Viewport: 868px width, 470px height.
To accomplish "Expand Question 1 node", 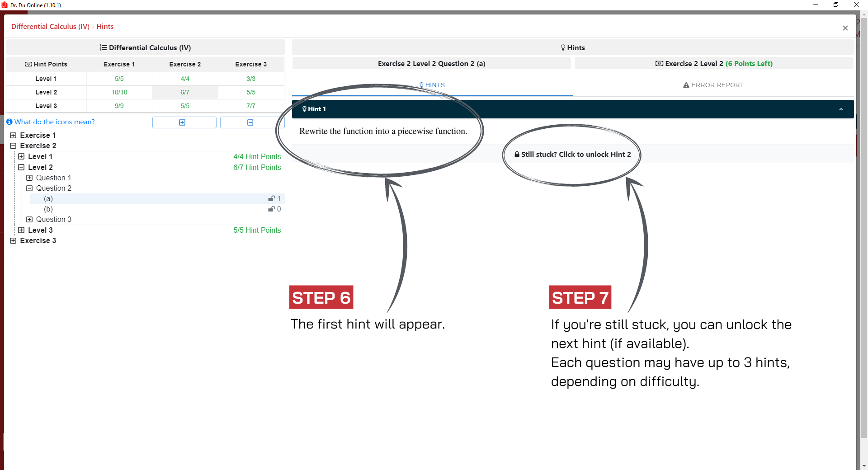I will click(29, 178).
